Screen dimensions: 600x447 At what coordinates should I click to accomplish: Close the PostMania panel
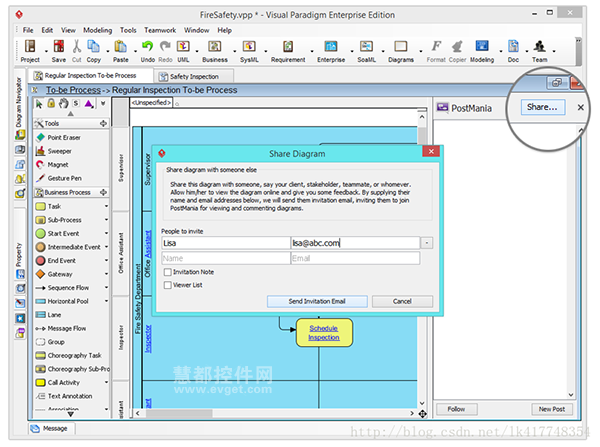[x=580, y=108]
